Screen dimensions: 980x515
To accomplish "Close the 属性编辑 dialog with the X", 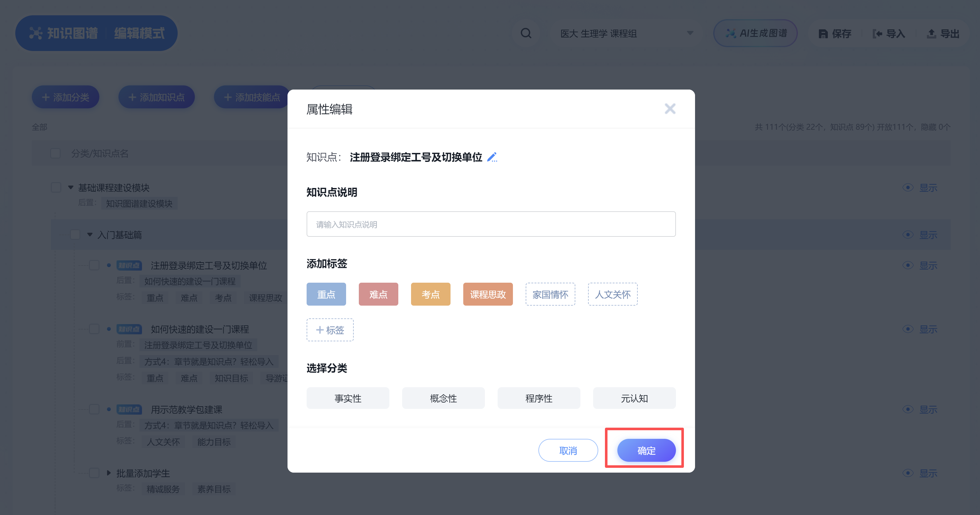I will (x=670, y=109).
